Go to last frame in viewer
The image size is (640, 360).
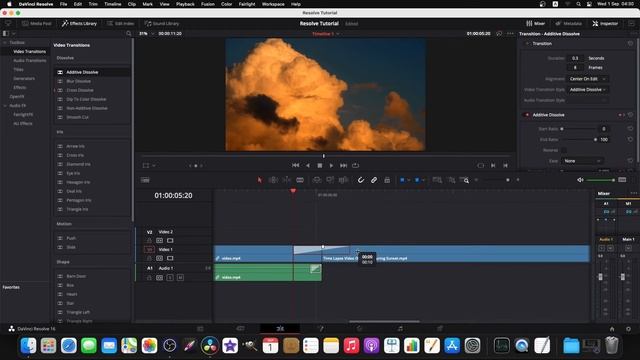[343, 165]
